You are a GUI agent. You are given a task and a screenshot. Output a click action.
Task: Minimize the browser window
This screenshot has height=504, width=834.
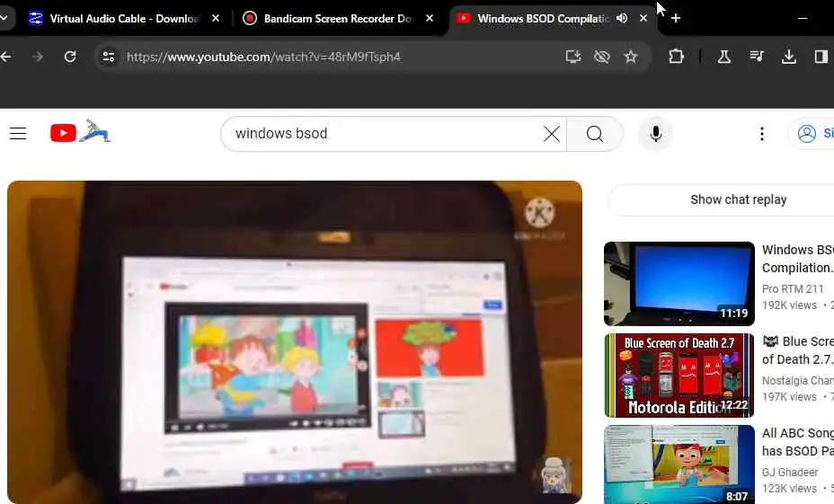pyautogui.click(x=803, y=19)
